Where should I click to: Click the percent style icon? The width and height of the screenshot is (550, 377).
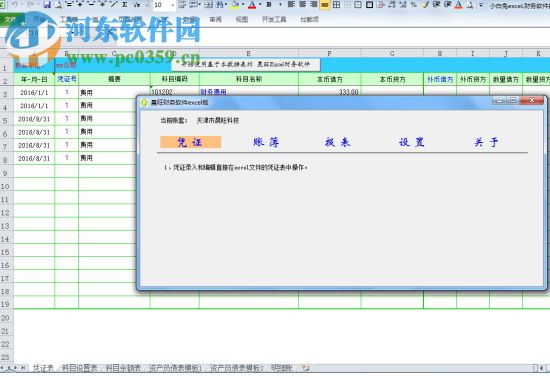[x=414, y=5]
